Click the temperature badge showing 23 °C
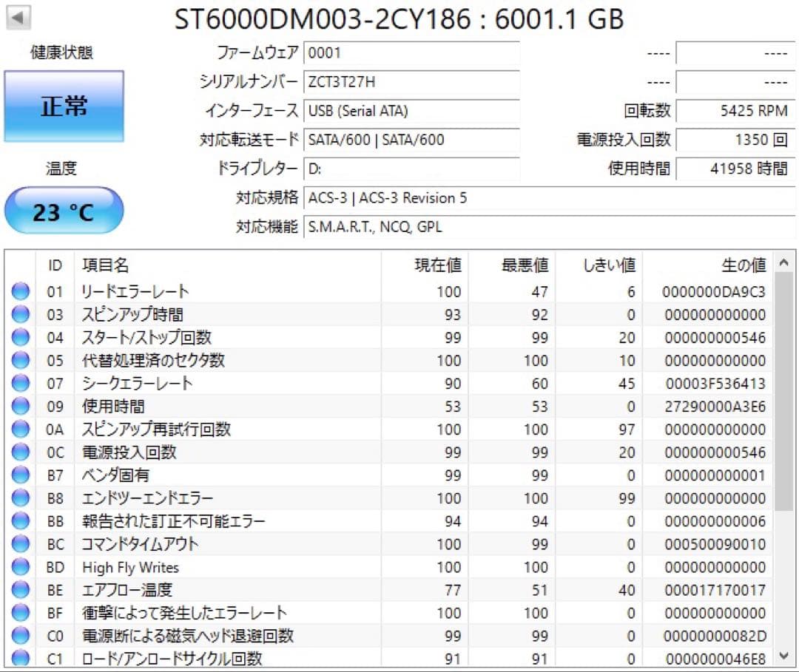 pyautogui.click(x=64, y=210)
